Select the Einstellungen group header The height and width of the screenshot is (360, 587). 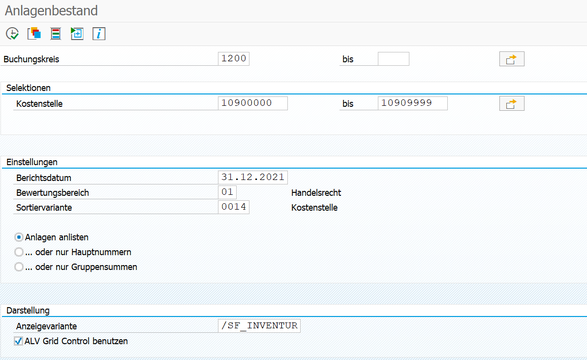click(x=32, y=162)
